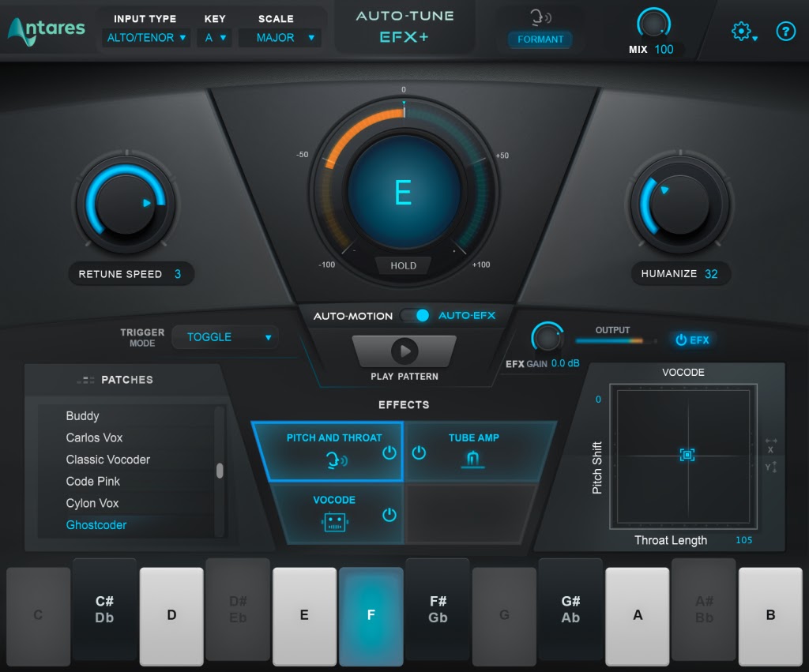The height and width of the screenshot is (672, 809).
Task: Select the Carlos Vox patch
Action: pos(95,437)
